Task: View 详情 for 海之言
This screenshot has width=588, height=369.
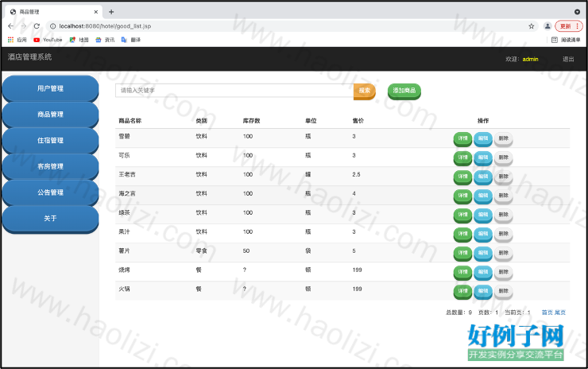Action: click(x=462, y=196)
